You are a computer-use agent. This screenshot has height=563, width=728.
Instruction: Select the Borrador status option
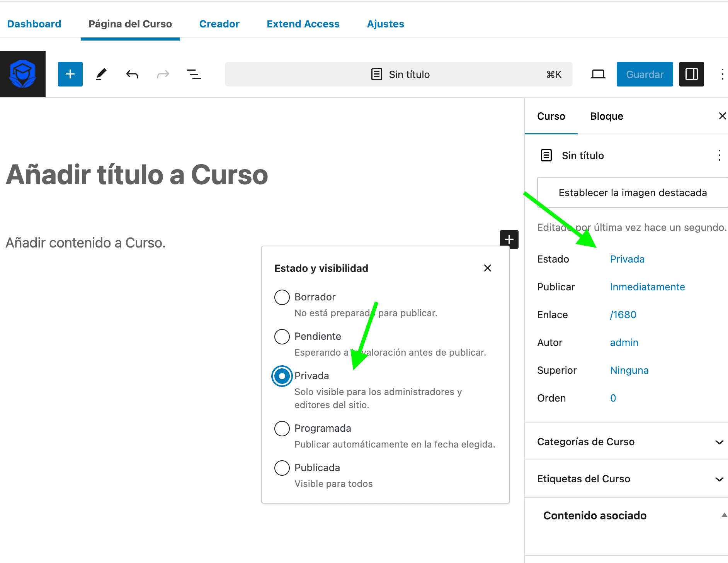pyautogui.click(x=282, y=297)
